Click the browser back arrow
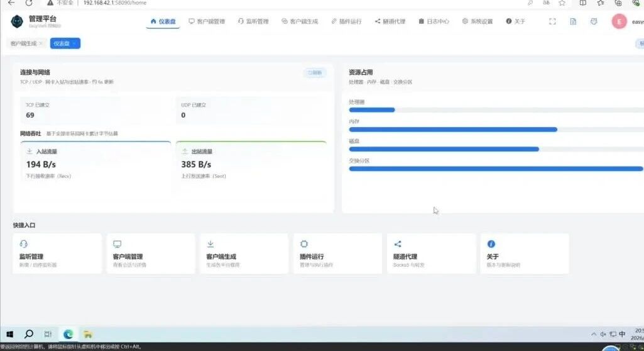The height and width of the screenshot is (351, 644). (x=11, y=3)
